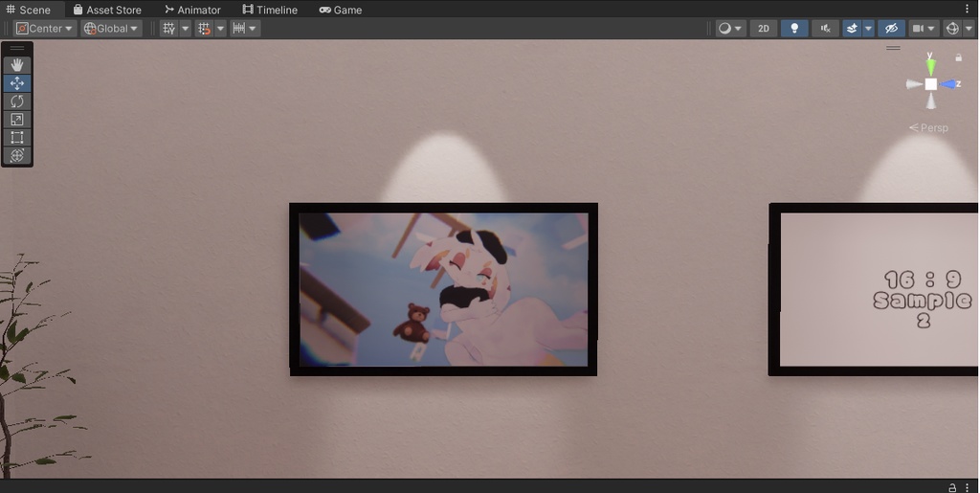Open the grid visibility options dropdown
Screen dimensions: 980x493
185,28
